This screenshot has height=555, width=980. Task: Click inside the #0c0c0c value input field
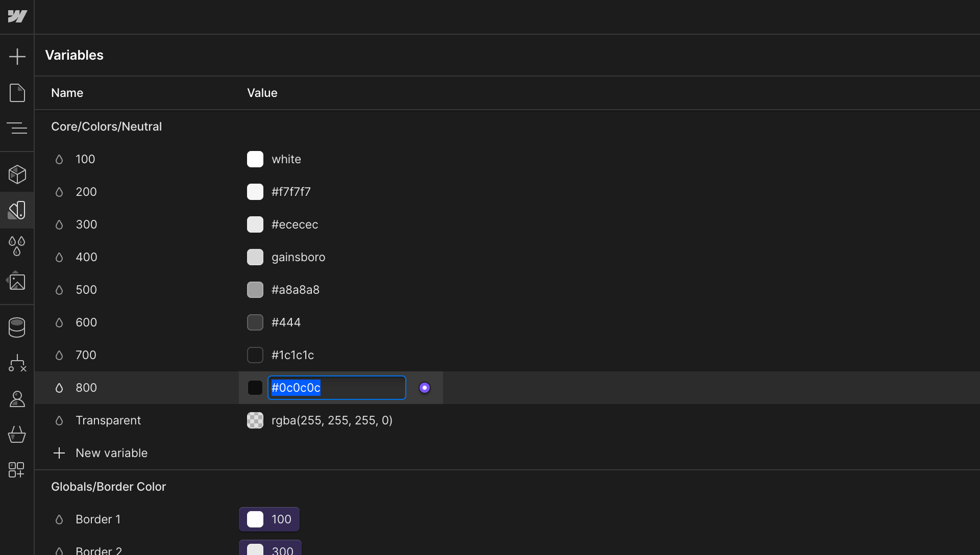click(x=336, y=388)
